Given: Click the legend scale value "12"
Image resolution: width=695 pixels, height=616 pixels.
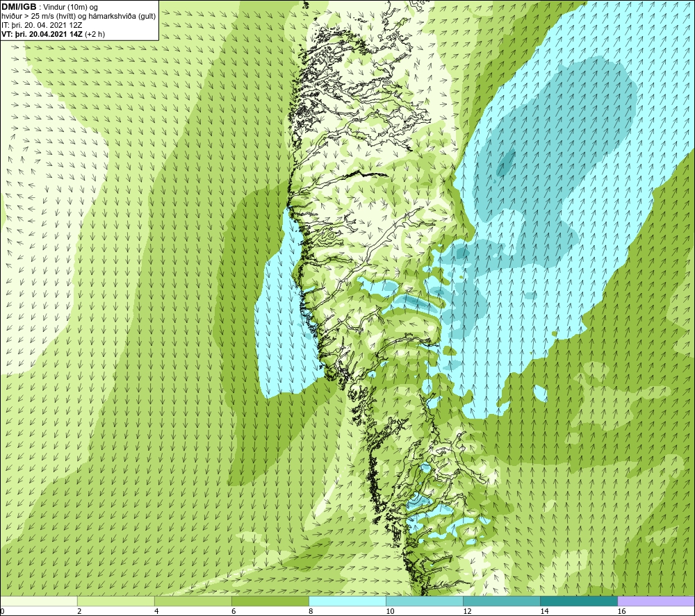Looking at the screenshot, I should (x=467, y=612).
